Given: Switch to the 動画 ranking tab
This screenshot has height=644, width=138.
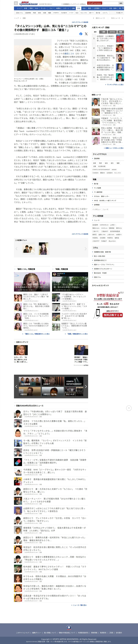Looking at the screenshot, I should (121, 32).
